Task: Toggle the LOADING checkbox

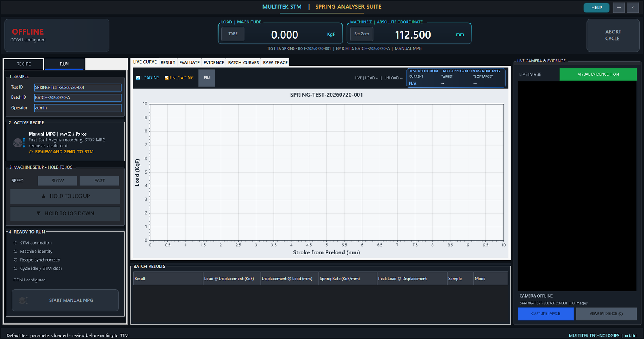Action: pyautogui.click(x=138, y=78)
